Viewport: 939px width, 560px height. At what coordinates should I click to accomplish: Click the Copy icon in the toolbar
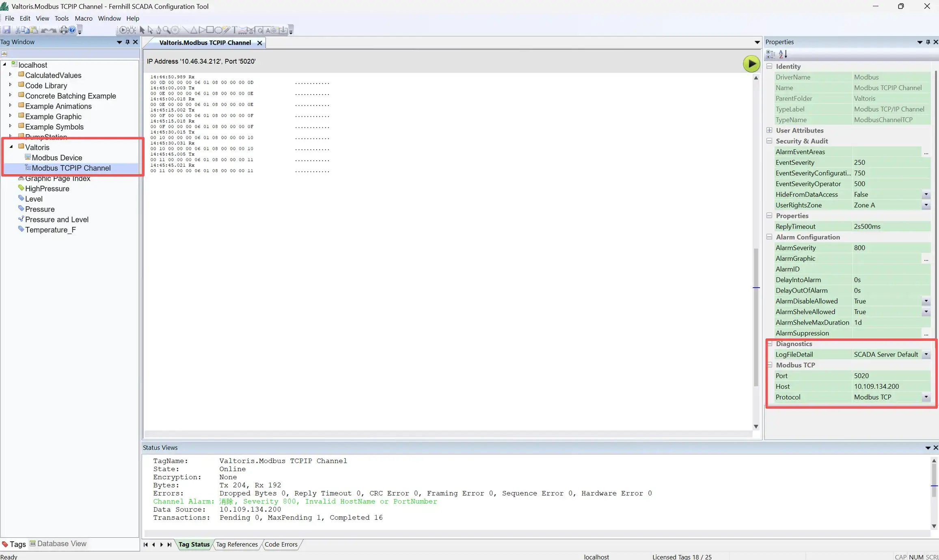25,30
